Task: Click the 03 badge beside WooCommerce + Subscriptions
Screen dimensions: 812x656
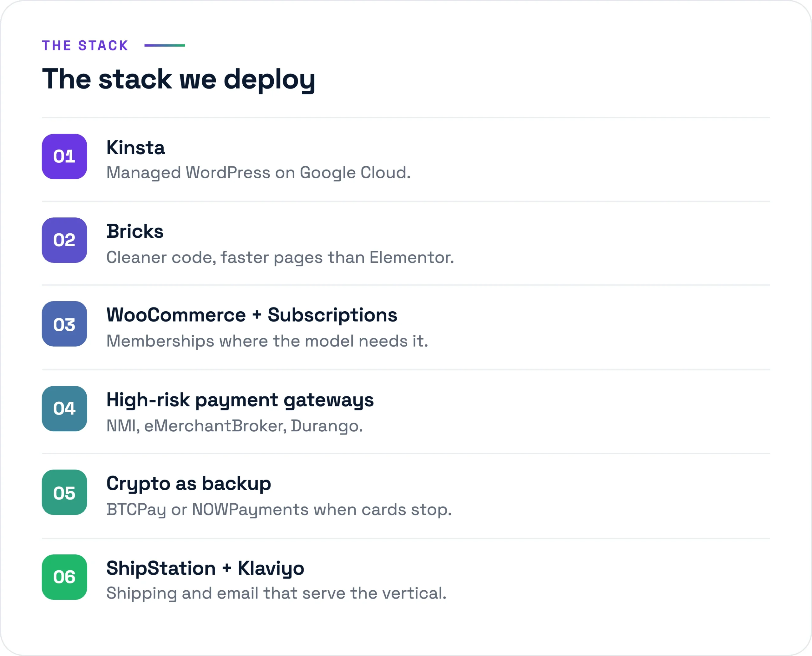Action: pyautogui.click(x=65, y=324)
